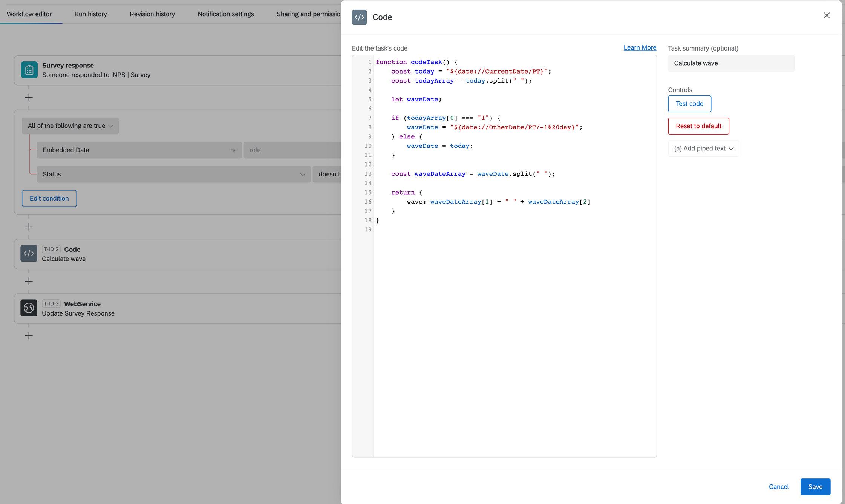Image resolution: width=845 pixels, height=504 pixels.
Task: Add step below the Code task
Action: [x=29, y=282]
